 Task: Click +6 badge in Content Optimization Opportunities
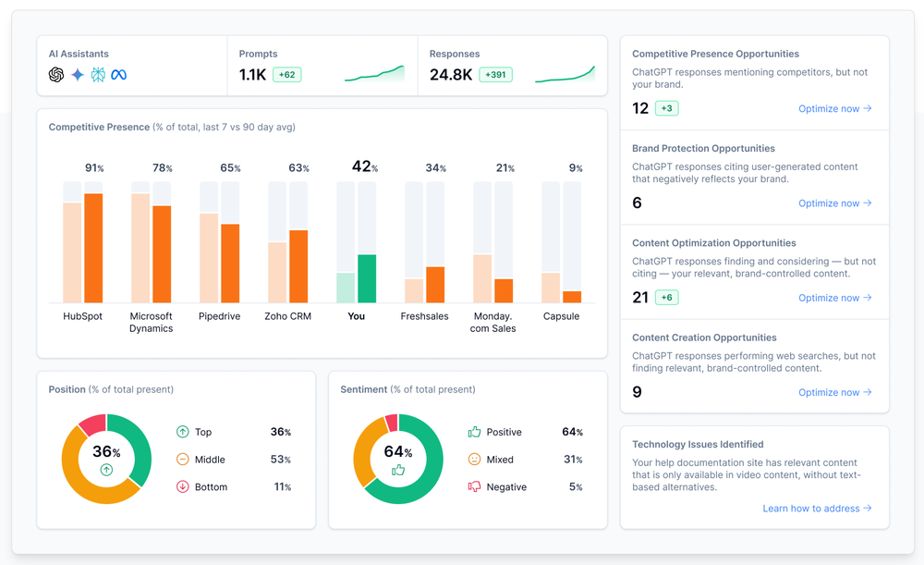(x=666, y=297)
